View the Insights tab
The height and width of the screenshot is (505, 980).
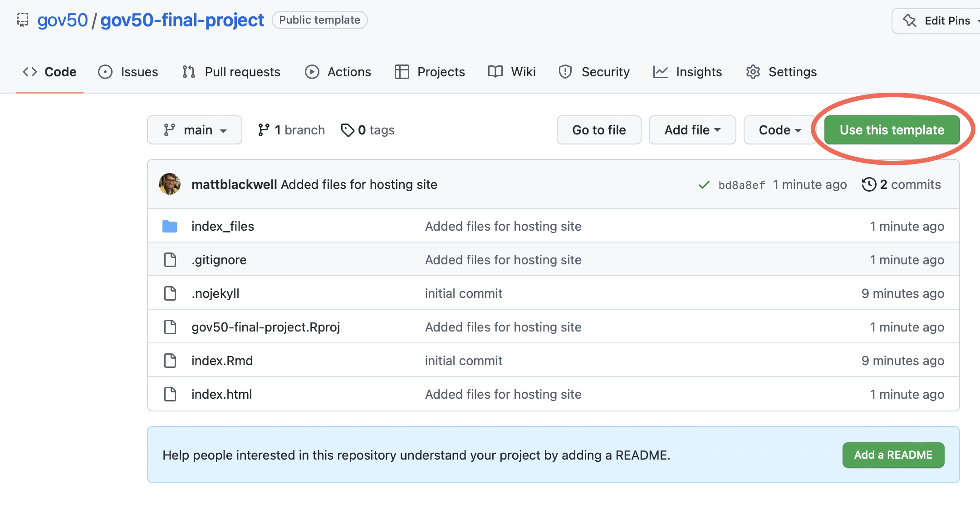[x=687, y=72]
